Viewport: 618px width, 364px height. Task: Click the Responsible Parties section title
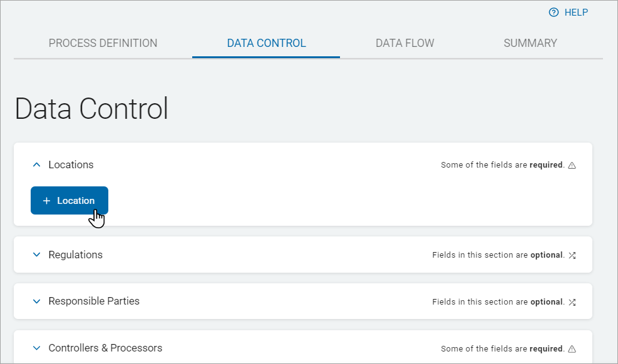pos(94,301)
